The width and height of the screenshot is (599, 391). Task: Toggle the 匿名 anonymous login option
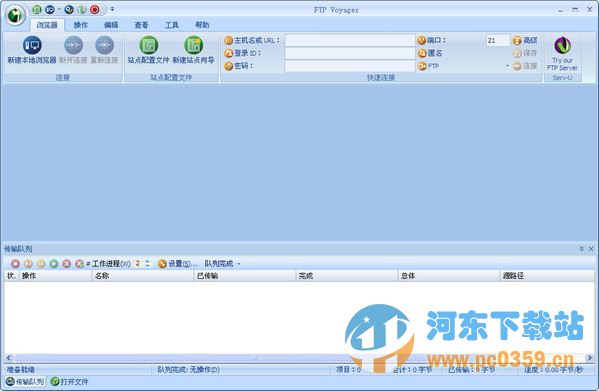click(430, 53)
